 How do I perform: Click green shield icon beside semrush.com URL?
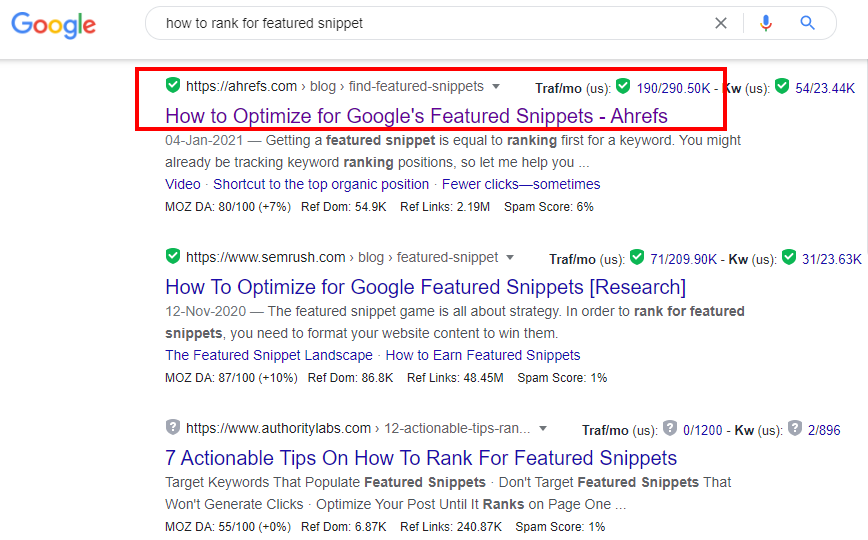[x=173, y=256]
